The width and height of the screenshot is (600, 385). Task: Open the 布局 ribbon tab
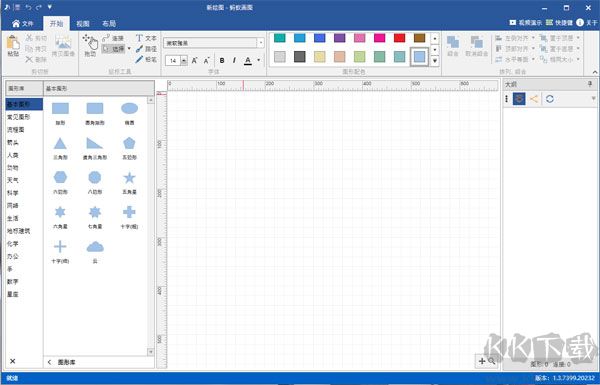click(x=109, y=24)
